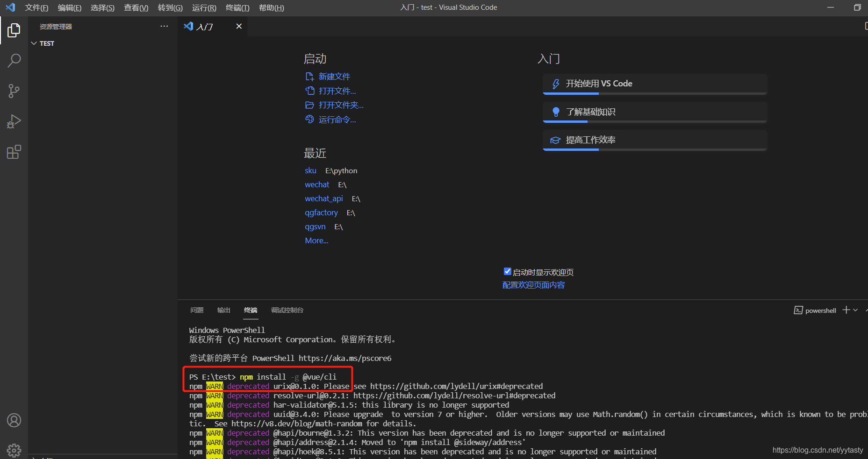Screen dimensions: 868x459
Task: Click the 打开文件... link
Action: pos(337,91)
